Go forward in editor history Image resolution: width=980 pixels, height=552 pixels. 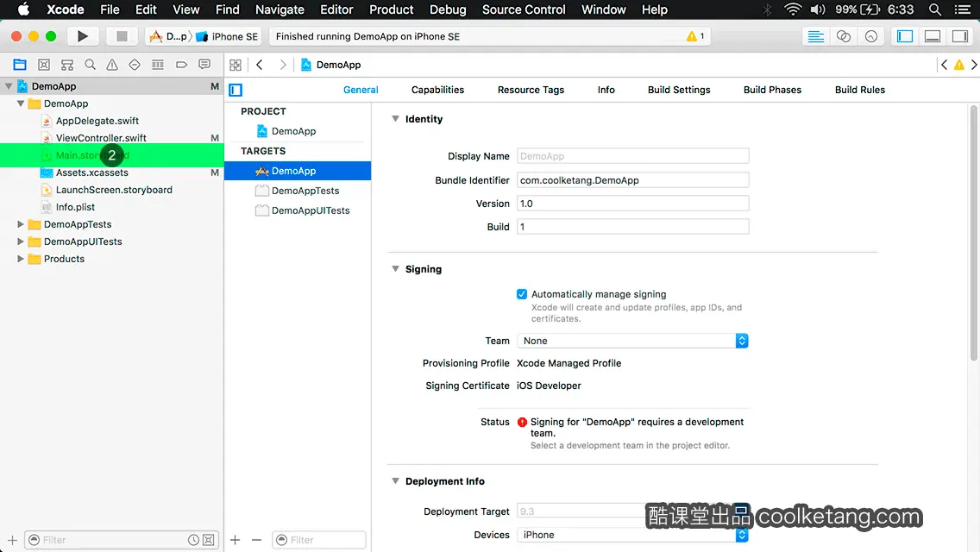(282, 65)
